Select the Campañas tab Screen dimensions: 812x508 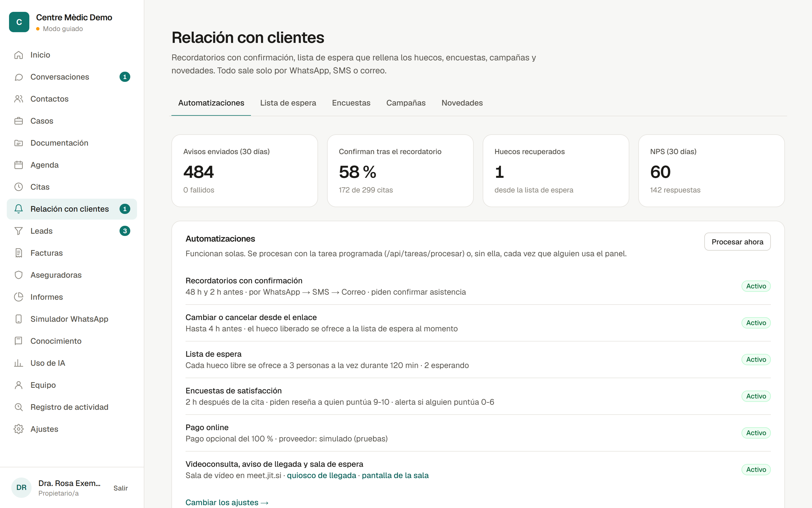tap(406, 103)
